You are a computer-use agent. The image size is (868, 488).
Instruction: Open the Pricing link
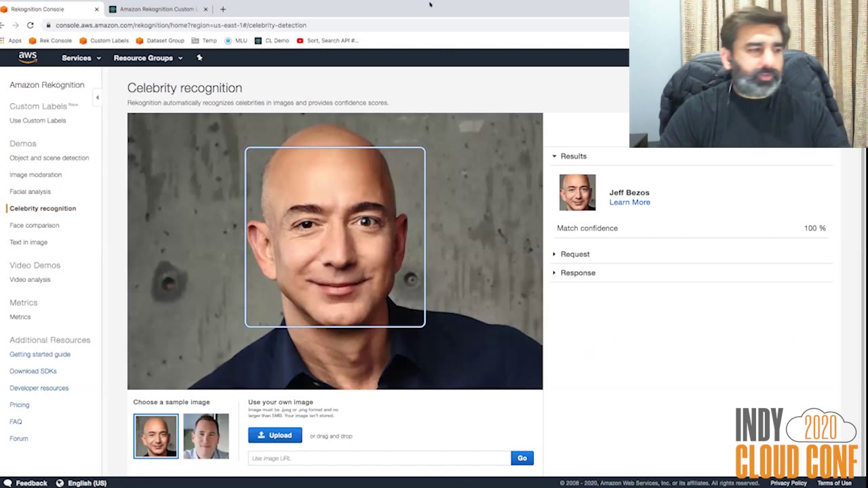point(19,405)
